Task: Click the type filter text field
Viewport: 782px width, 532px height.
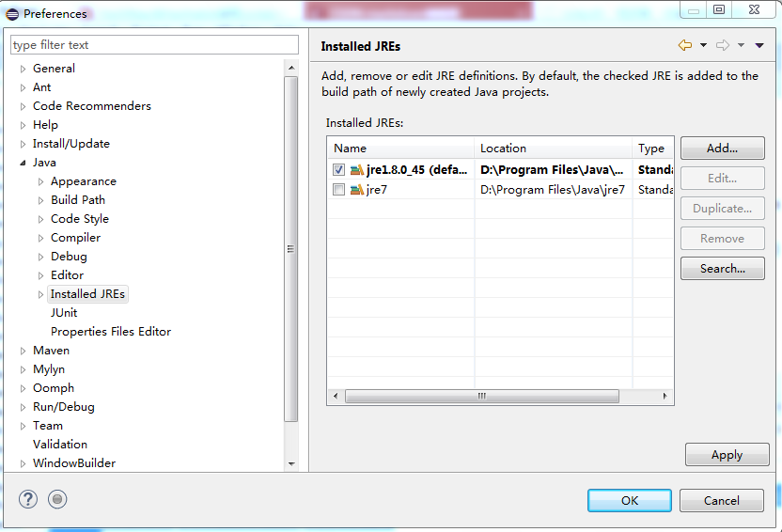Action: (154, 45)
